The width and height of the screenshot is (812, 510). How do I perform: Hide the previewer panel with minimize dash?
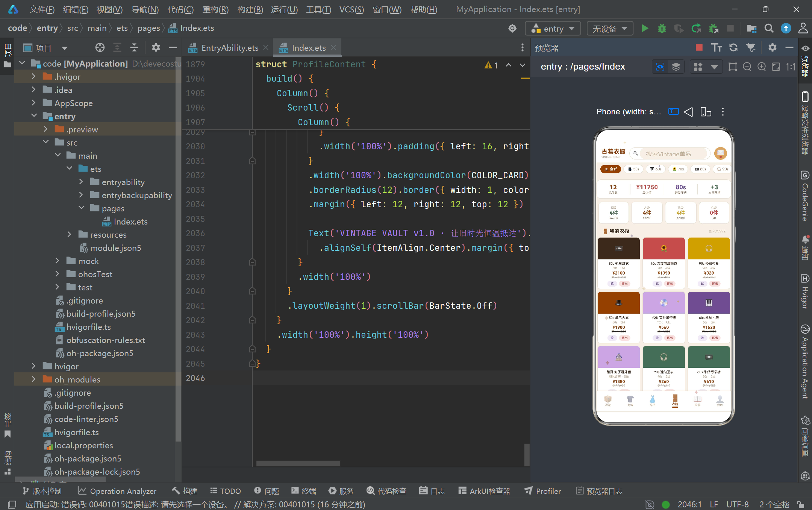[x=789, y=47]
